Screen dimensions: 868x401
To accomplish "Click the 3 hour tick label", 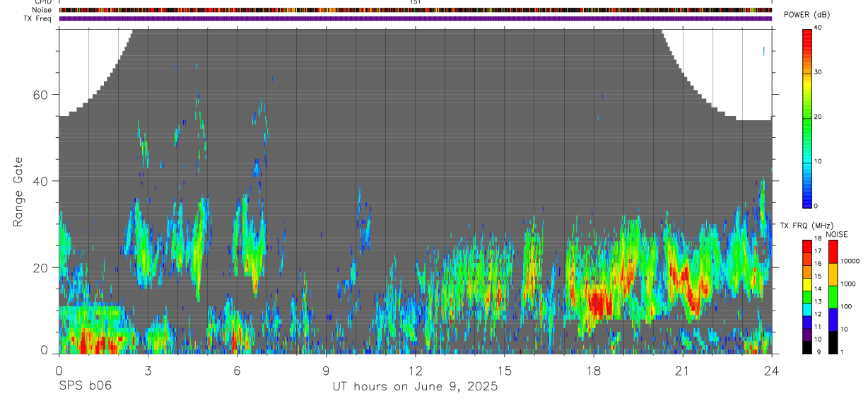I will 148,370.
